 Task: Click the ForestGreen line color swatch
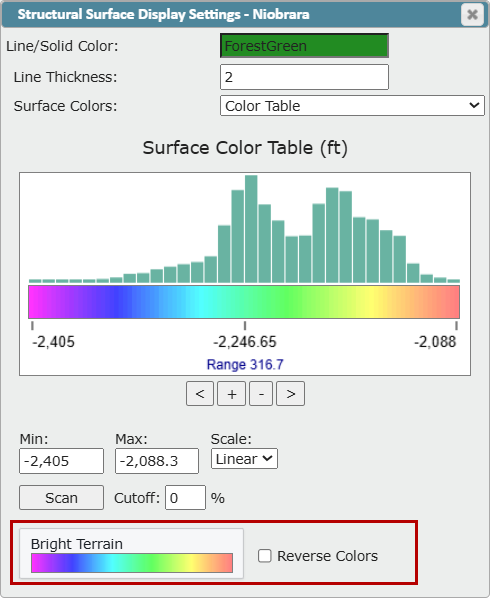(304, 46)
